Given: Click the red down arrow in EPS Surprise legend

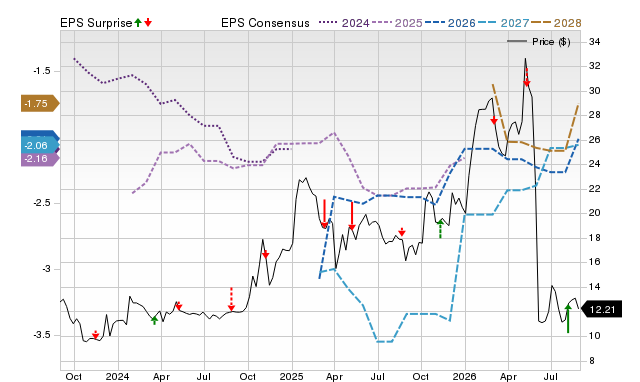Looking at the screenshot, I should pyautogui.click(x=148, y=22).
